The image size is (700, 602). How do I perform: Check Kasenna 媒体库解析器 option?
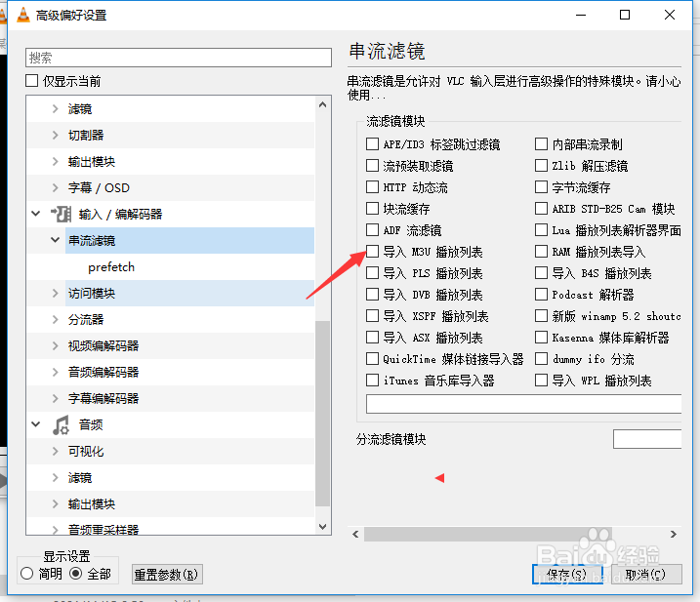point(541,337)
